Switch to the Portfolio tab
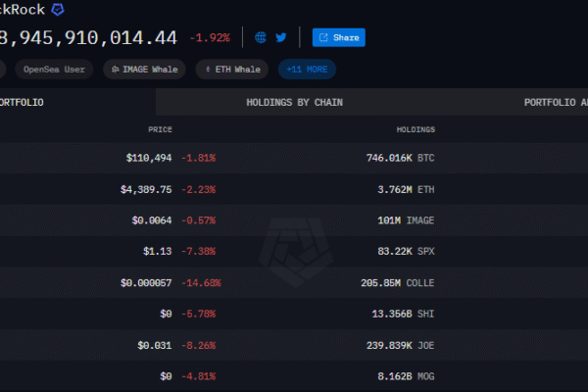Screen dimensions: 588x392 (x=77, y=102)
